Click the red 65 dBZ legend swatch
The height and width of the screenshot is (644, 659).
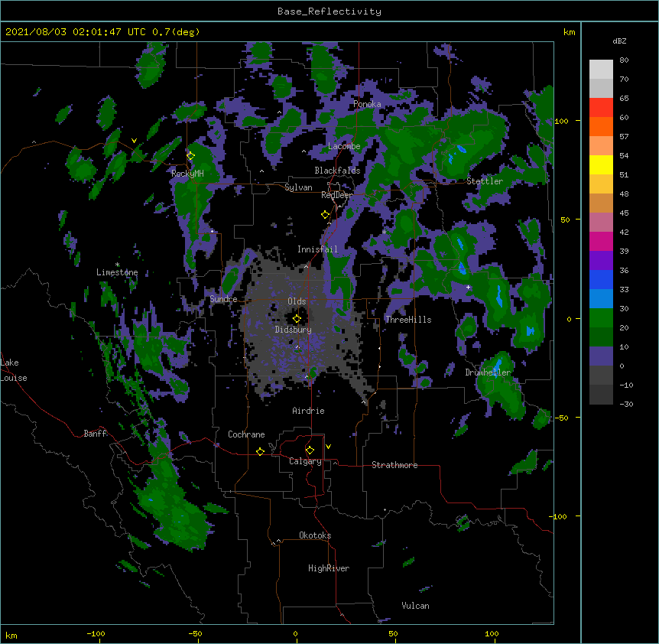coord(601,107)
